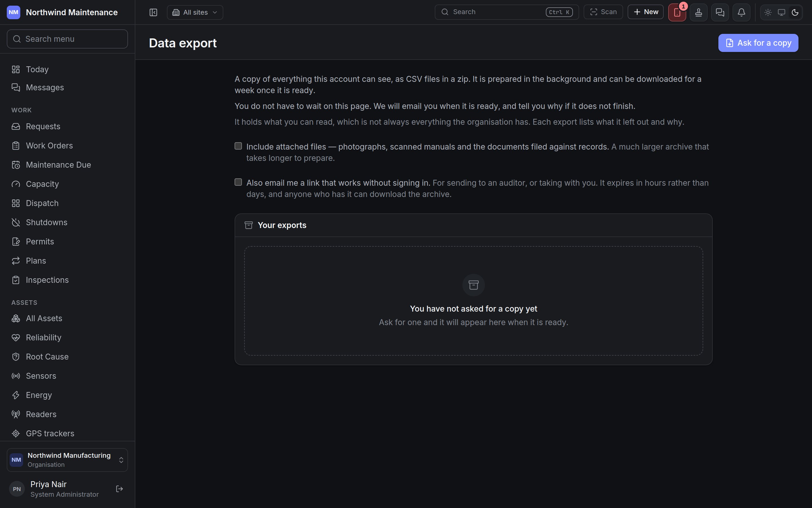Go to Requests page
This screenshot has height=508, width=812.
[x=67, y=127]
